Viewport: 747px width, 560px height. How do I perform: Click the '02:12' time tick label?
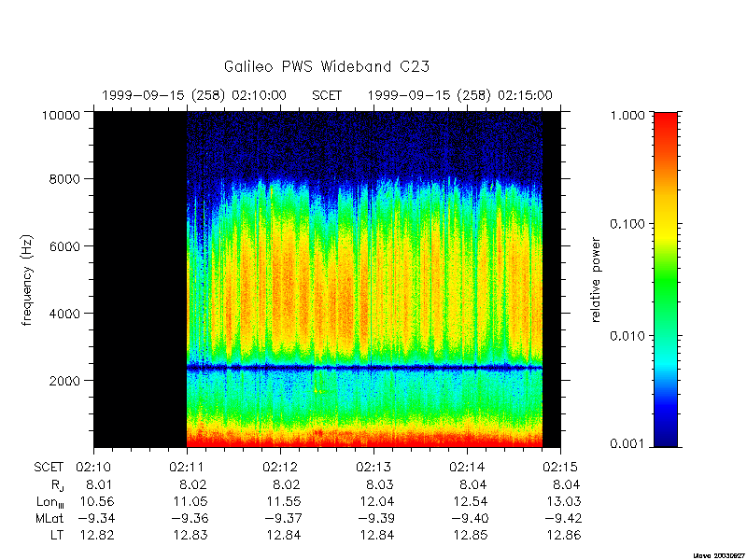[x=281, y=468]
